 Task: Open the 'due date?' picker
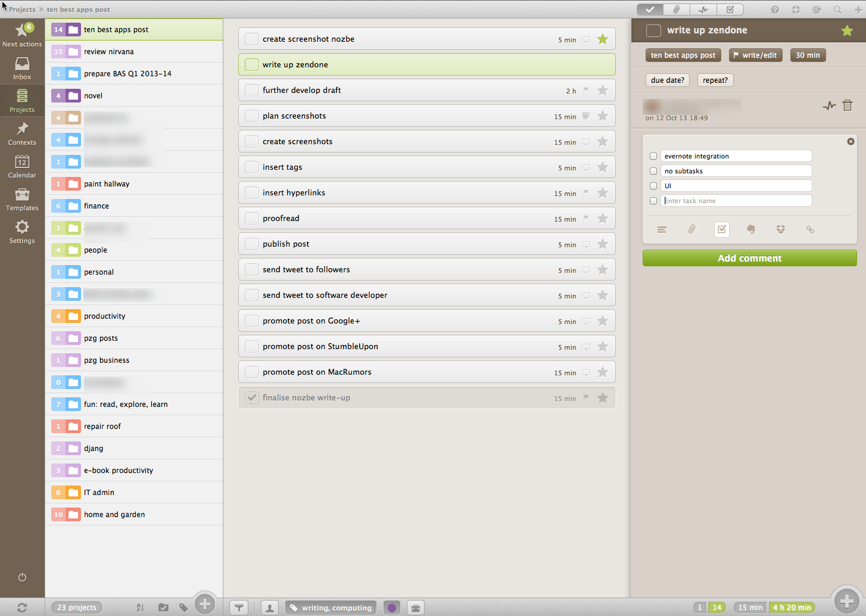[667, 80]
